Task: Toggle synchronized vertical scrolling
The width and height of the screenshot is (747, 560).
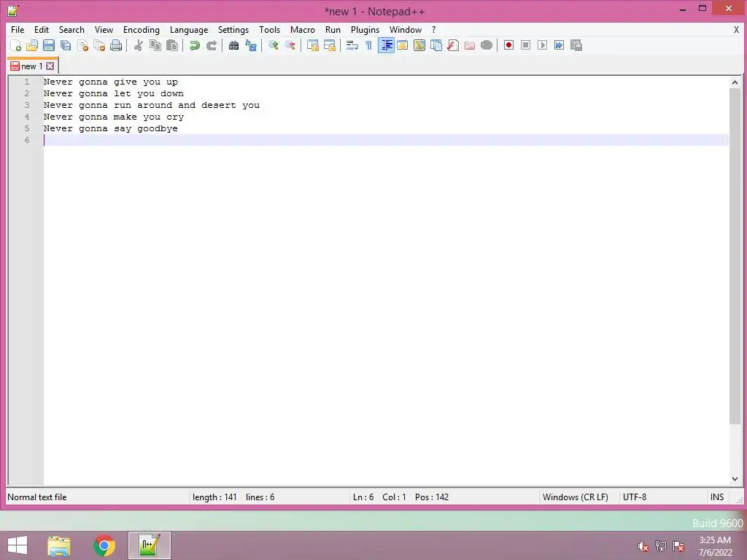Action: [312, 45]
